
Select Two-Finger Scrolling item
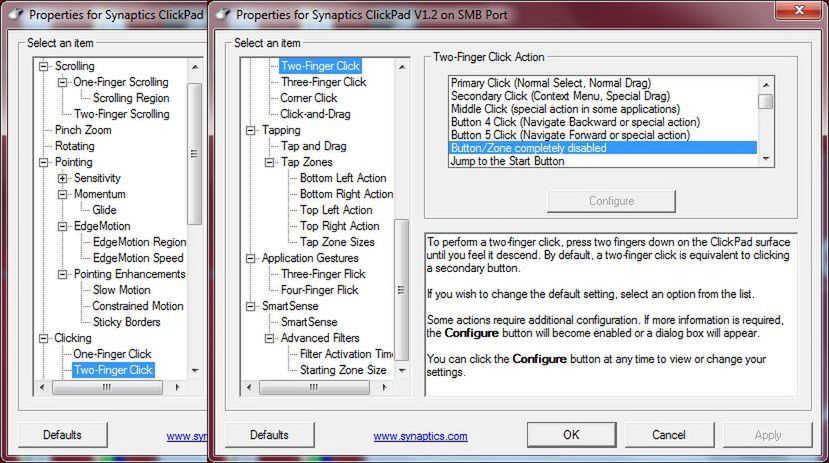(122, 114)
